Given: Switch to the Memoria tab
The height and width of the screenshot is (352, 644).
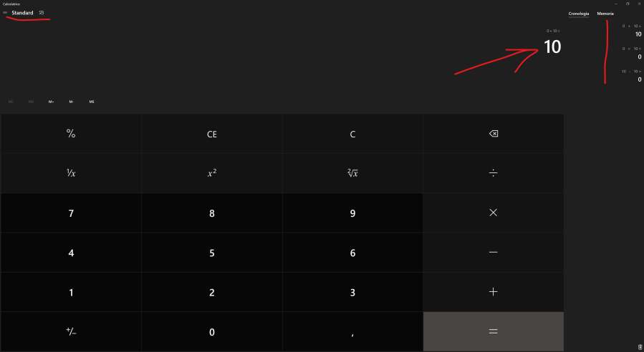Looking at the screenshot, I should point(605,14).
